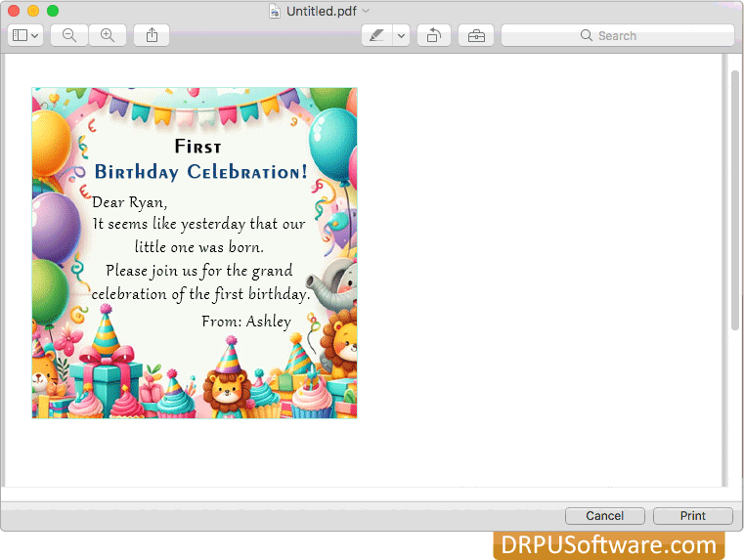Image resolution: width=744 pixels, height=560 pixels.
Task: Expand the highlight color dropdown arrow
Action: 402,35
